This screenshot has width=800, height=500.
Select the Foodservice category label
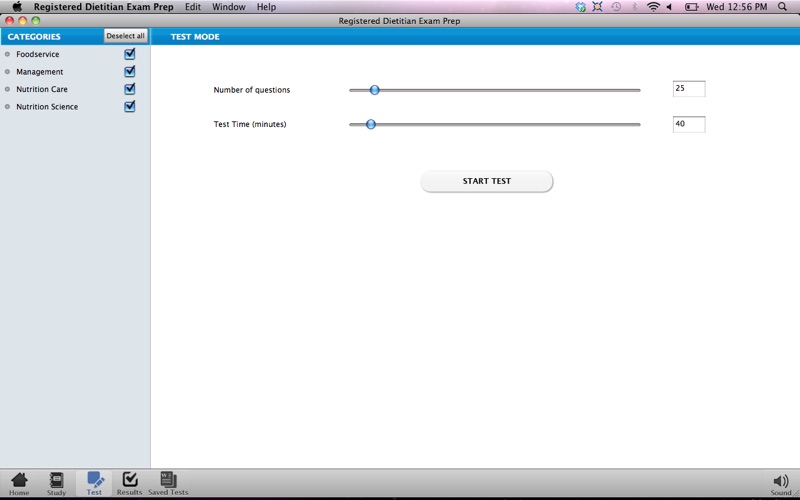pyautogui.click(x=38, y=54)
